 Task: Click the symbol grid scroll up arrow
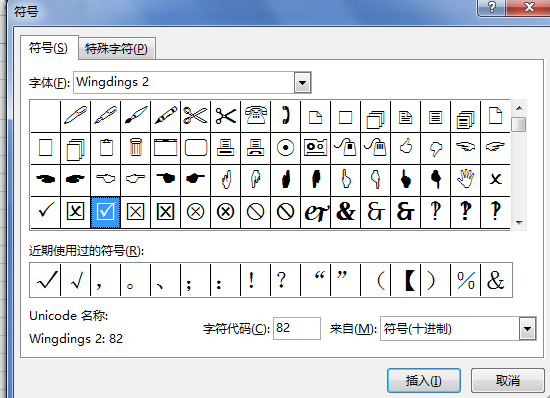(519, 108)
